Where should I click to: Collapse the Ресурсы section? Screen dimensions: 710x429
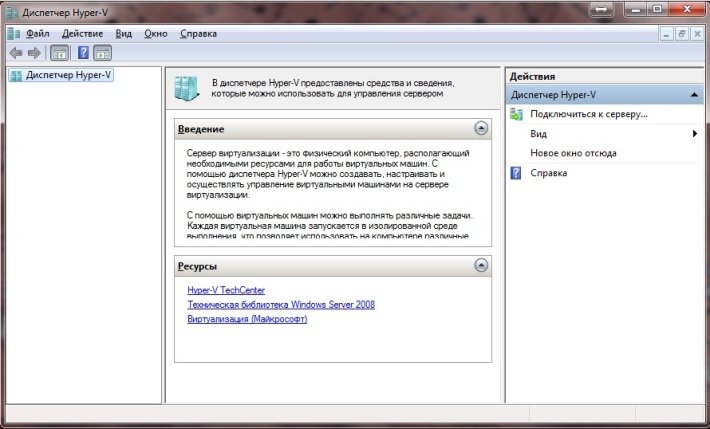coord(481,265)
